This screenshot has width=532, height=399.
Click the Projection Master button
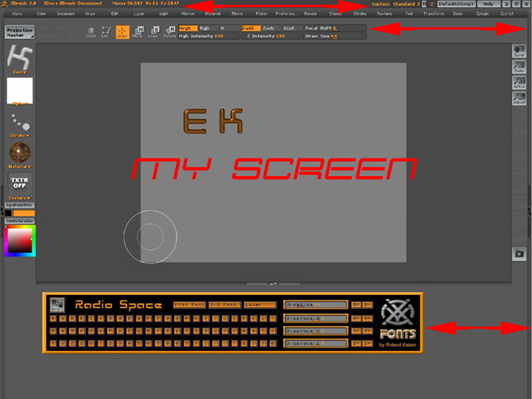(x=20, y=32)
